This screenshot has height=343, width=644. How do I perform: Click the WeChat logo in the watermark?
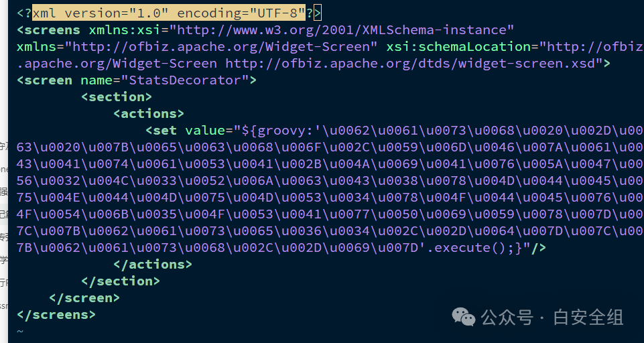[x=463, y=316]
